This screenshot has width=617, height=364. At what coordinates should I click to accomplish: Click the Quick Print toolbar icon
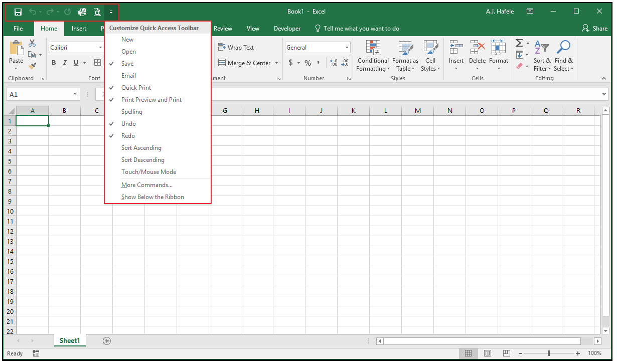82,12
